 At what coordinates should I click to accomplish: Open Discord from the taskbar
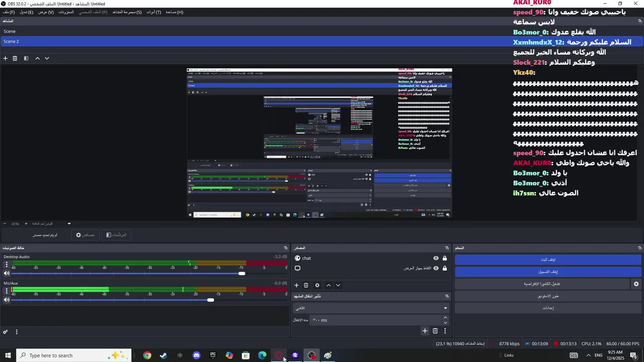tap(196, 355)
